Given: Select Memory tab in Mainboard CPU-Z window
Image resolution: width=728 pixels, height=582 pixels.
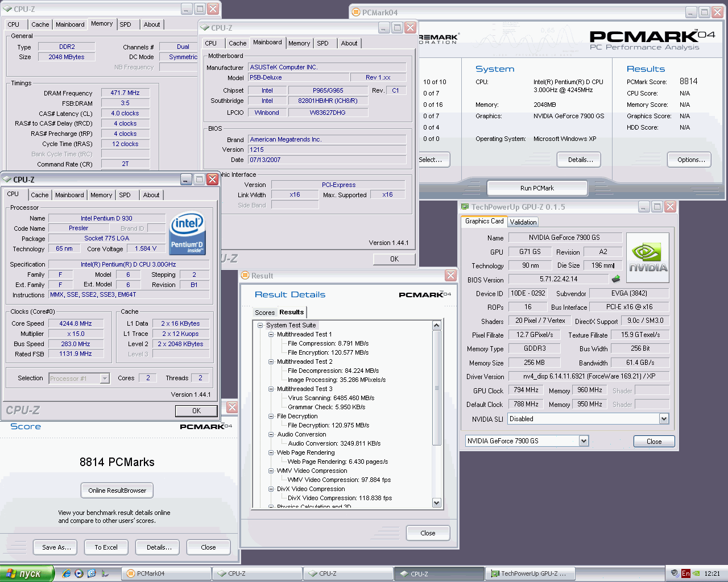Looking at the screenshot, I should click(x=299, y=43).
